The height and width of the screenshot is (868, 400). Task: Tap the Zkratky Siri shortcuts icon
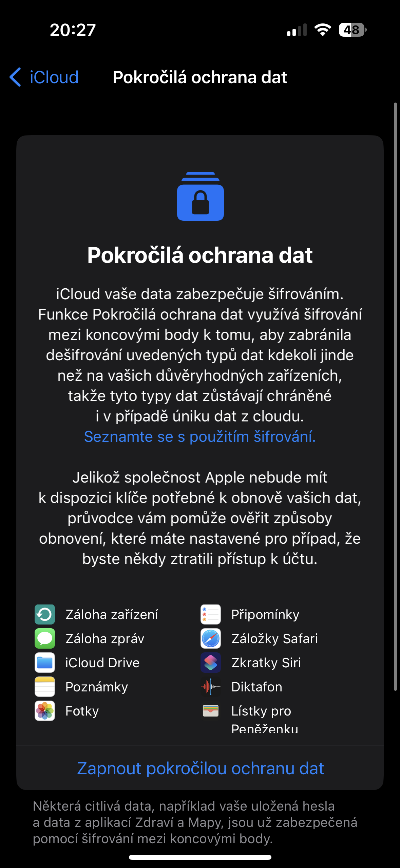pos(211,663)
